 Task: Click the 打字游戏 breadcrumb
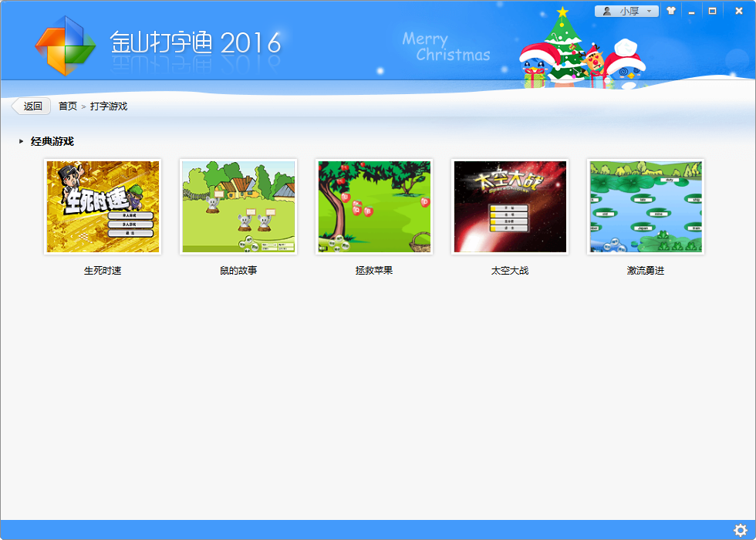(x=109, y=106)
